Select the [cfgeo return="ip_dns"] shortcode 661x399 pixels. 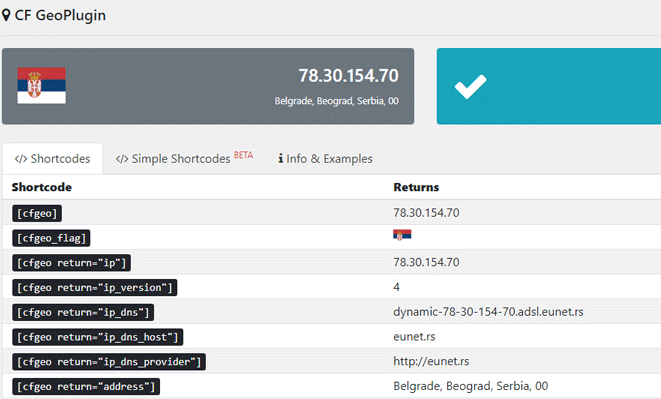click(83, 313)
